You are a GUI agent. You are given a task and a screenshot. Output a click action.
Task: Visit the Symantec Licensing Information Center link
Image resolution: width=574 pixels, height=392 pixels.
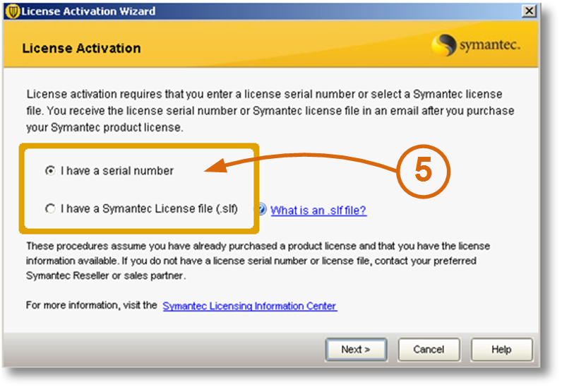pyautogui.click(x=249, y=306)
